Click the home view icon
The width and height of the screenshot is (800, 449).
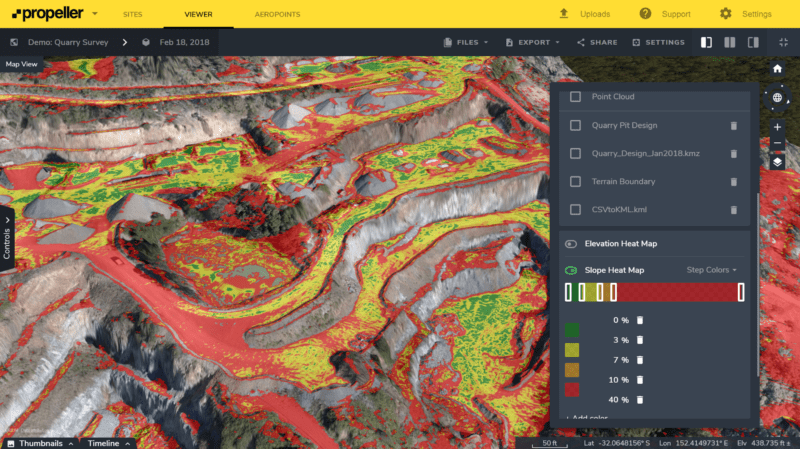(777, 69)
